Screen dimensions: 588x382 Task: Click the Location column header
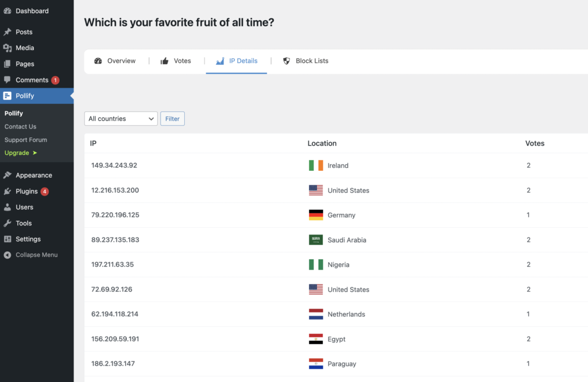(x=322, y=143)
